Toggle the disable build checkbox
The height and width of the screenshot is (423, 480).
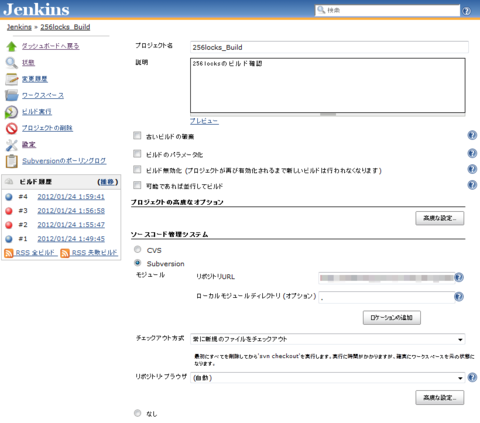[137, 169]
